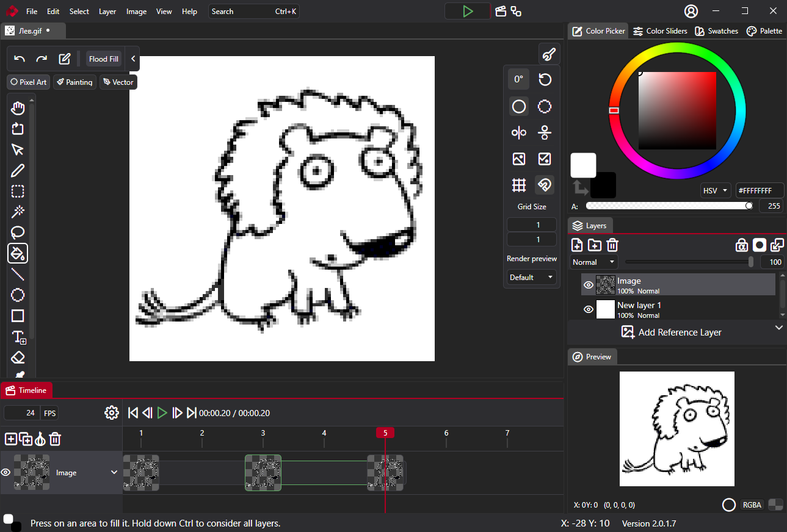The width and height of the screenshot is (787, 532).
Task: Select the Magic Wand tool
Action: click(x=18, y=212)
